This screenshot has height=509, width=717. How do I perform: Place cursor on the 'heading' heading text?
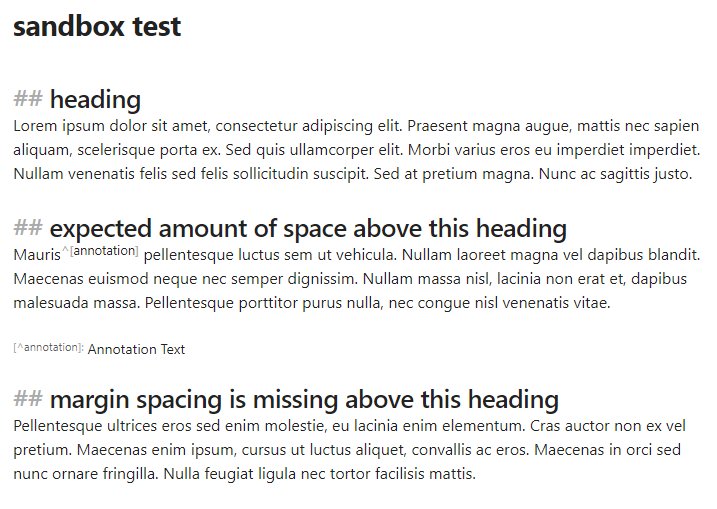pyautogui.click(x=95, y=99)
